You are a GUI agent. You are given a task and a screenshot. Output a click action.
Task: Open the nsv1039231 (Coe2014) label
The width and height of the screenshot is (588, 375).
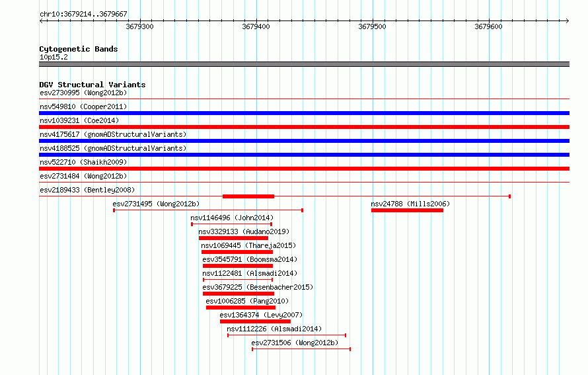79,120
